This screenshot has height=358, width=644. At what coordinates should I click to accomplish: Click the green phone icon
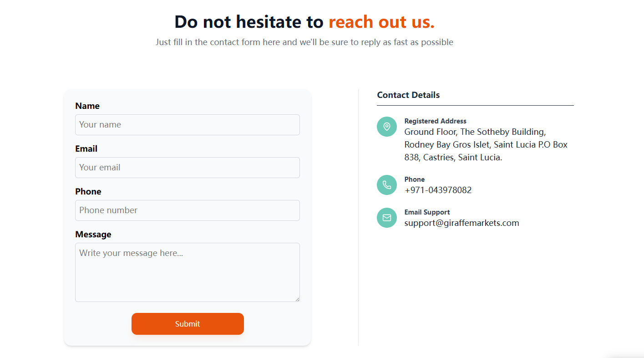387,185
